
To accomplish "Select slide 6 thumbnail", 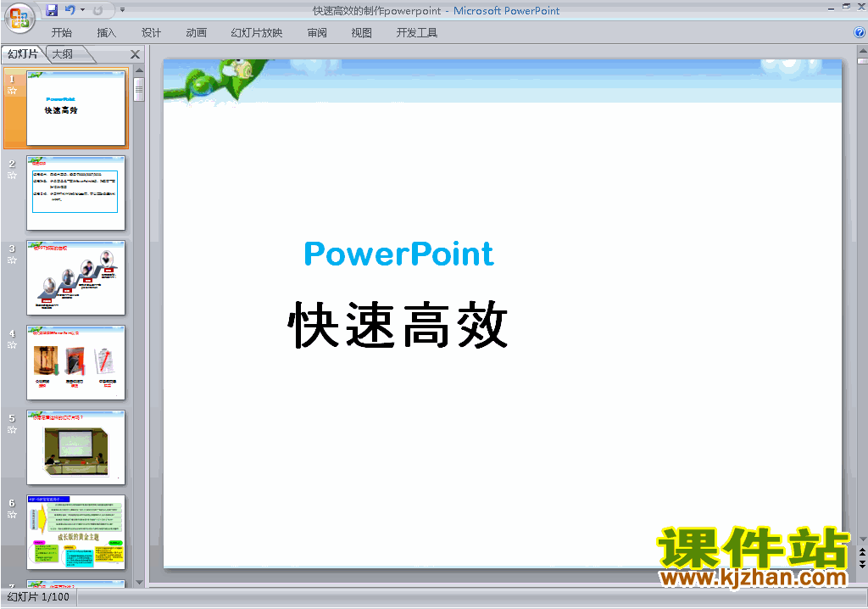I will (x=75, y=532).
